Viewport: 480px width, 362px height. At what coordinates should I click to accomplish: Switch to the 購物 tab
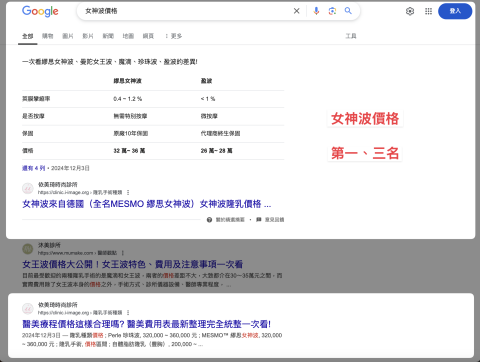point(48,36)
